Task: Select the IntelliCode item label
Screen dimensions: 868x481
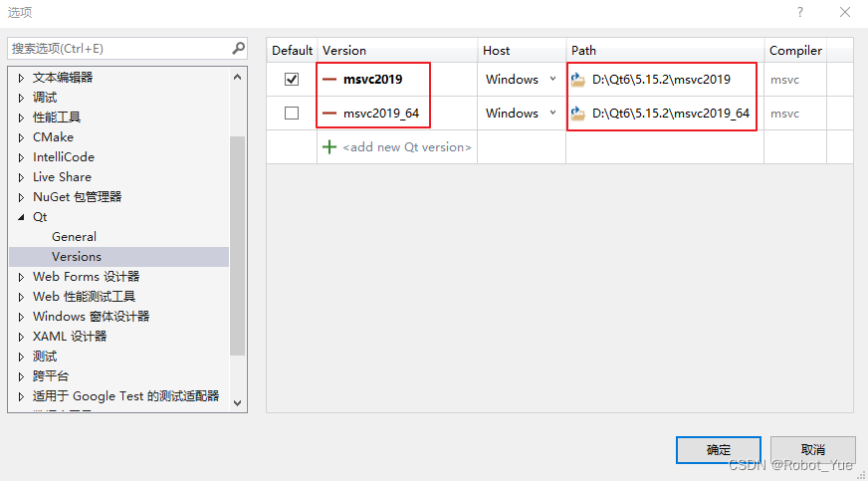Action: pyautogui.click(x=64, y=156)
